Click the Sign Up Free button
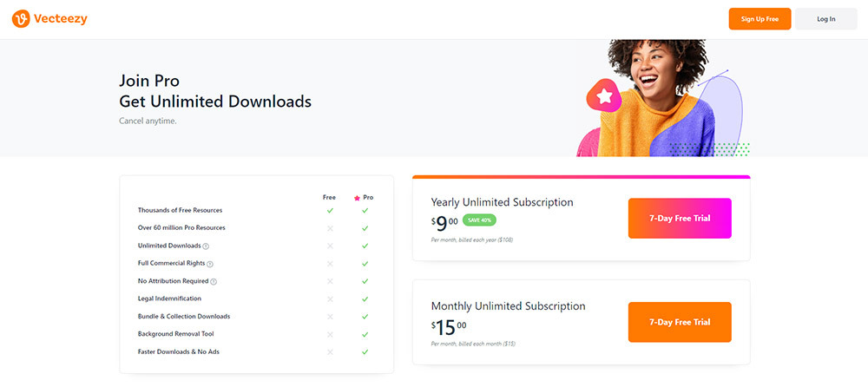Viewport: 868px width, 387px height. [759, 19]
